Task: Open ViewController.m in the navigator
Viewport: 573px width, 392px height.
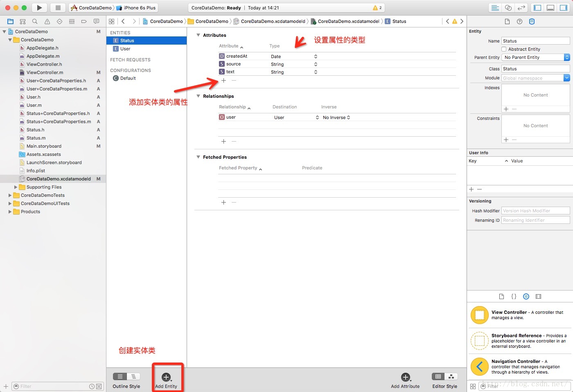Action: 45,72
